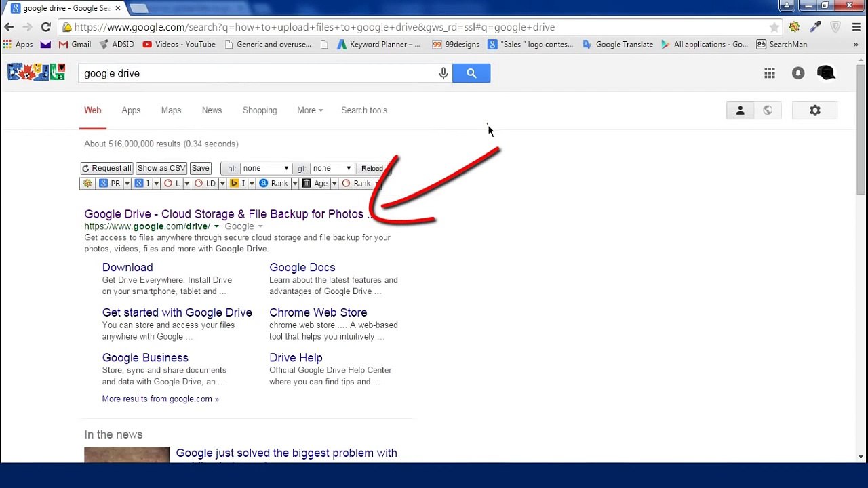This screenshot has width=868, height=488.
Task: Expand the More search menu
Action: [309, 110]
